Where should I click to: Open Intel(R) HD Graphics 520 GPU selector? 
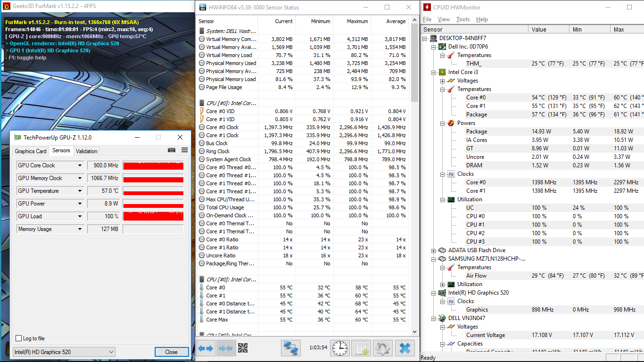tap(64, 352)
